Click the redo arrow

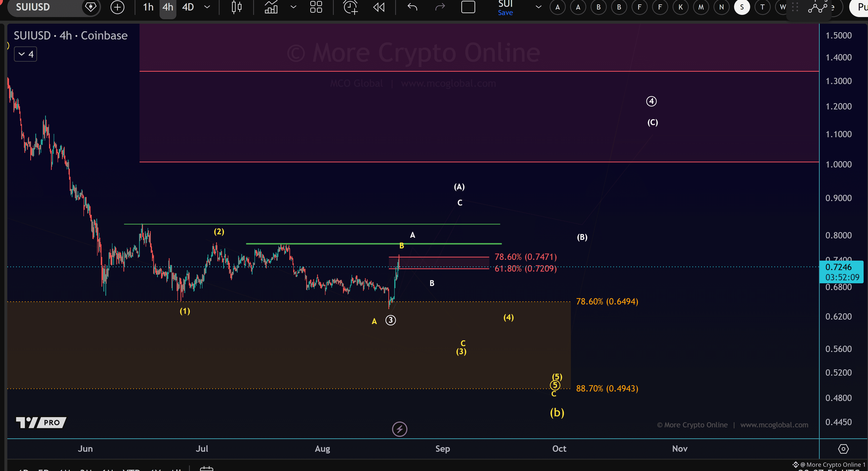pos(440,7)
